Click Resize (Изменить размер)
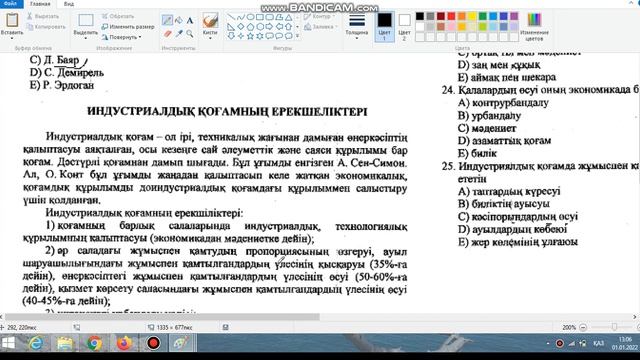 pyautogui.click(x=128, y=27)
